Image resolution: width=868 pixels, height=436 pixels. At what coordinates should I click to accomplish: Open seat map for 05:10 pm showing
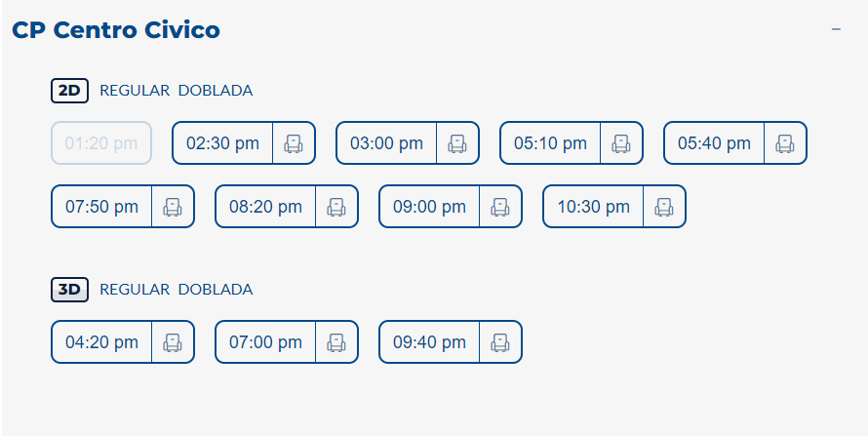[621, 143]
